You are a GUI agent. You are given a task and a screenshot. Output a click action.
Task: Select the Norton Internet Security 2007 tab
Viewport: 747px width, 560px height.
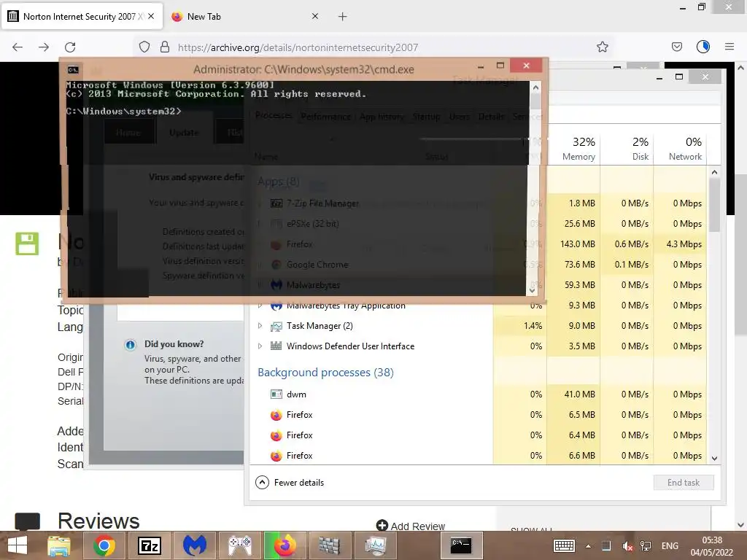coord(82,17)
